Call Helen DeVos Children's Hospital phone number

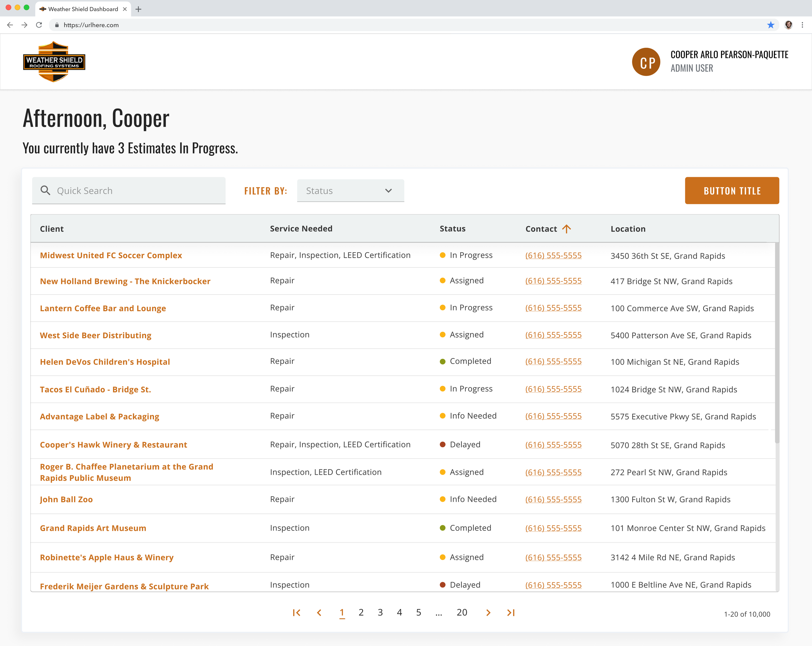553,361
